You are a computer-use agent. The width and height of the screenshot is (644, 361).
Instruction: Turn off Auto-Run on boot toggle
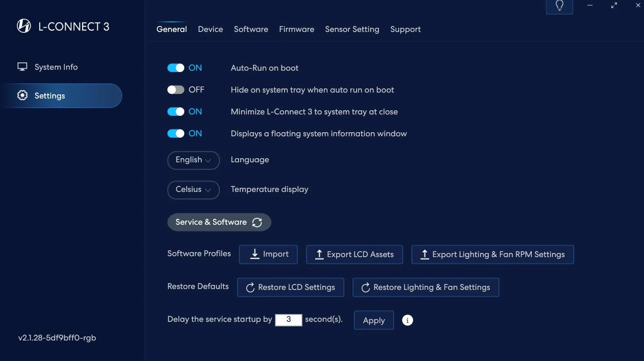tap(176, 68)
